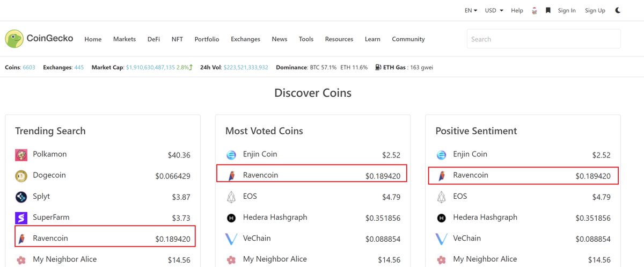Screen dimensions: 644x267
Task: Open Polkamon in Trending Search
Action: tap(50, 154)
